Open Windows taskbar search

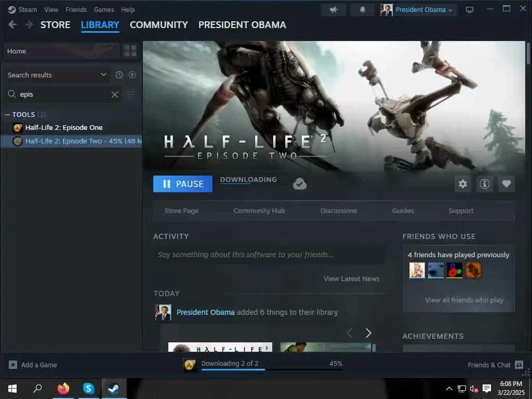coord(37,389)
